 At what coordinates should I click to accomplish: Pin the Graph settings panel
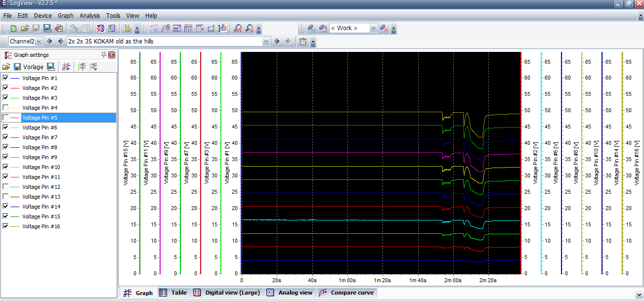104,55
